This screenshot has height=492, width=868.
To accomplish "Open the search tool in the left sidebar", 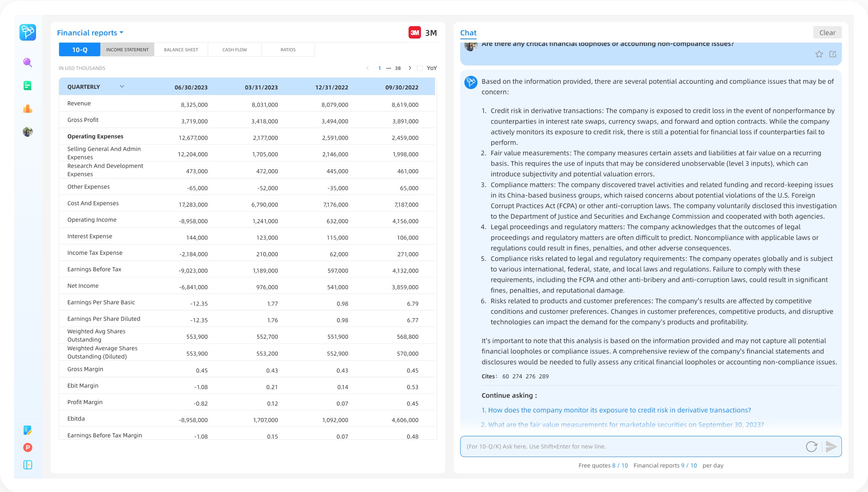I will pyautogui.click(x=28, y=63).
